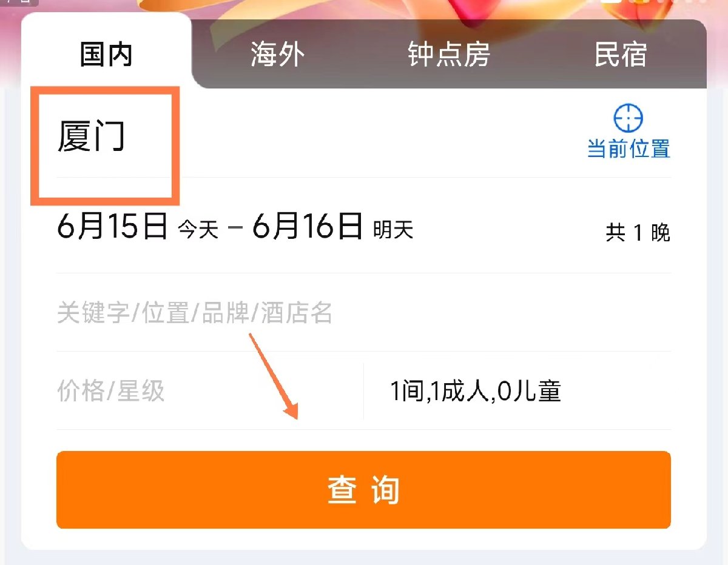Go to the 民宿 homestay tab

coord(621,55)
